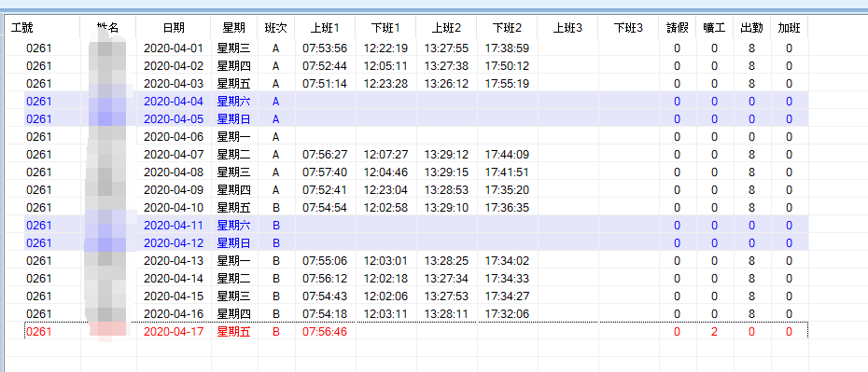The image size is (868, 372).
Task: Select the 請假 column header
Action: (x=677, y=28)
